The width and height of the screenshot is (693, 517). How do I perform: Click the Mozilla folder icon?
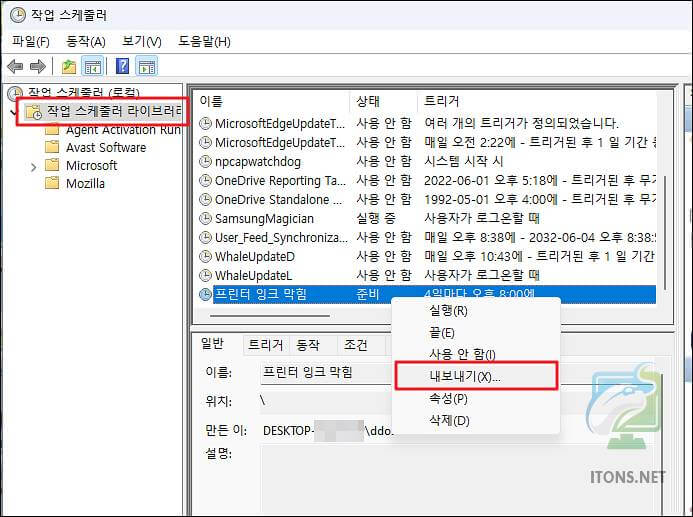(x=52, y=182)
